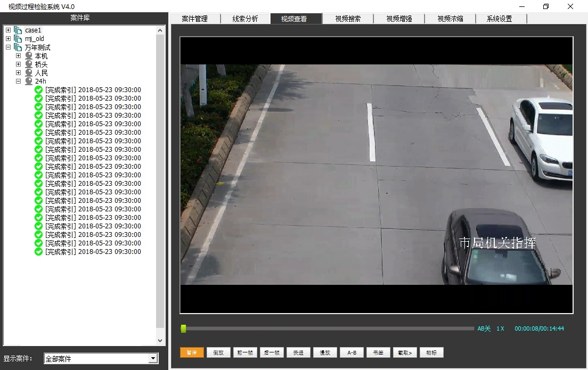Viewport: 588px width, 370px height.
Task: Open the 显示案件 filter dropdown showing 全部案件
Action: pyautogui.click(x=101, y=358)
